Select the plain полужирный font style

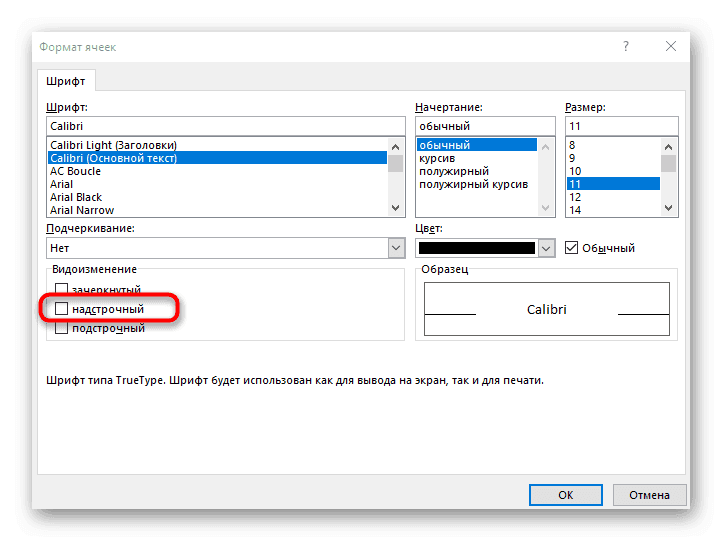click(477, 171)
